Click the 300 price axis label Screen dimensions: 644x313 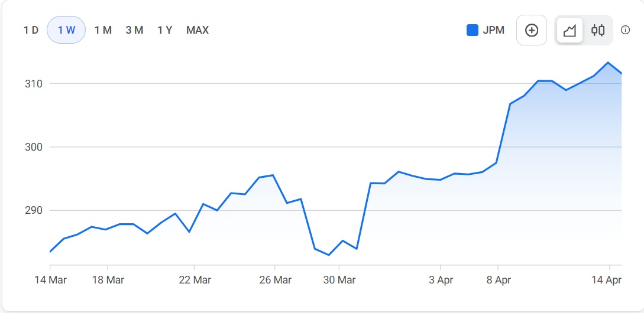34,147
